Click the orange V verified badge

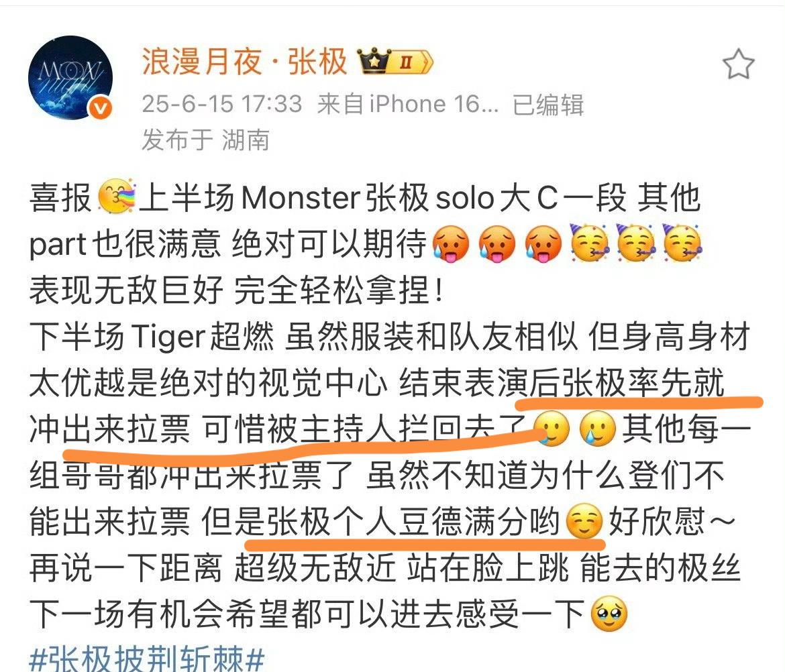pyautogui.click(x=101, y=109)
